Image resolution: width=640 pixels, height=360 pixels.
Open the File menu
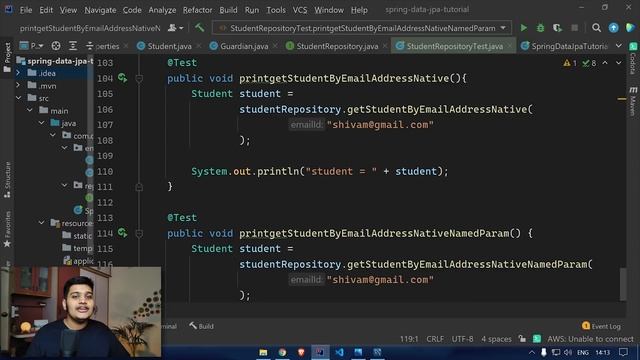coord(26,10)
